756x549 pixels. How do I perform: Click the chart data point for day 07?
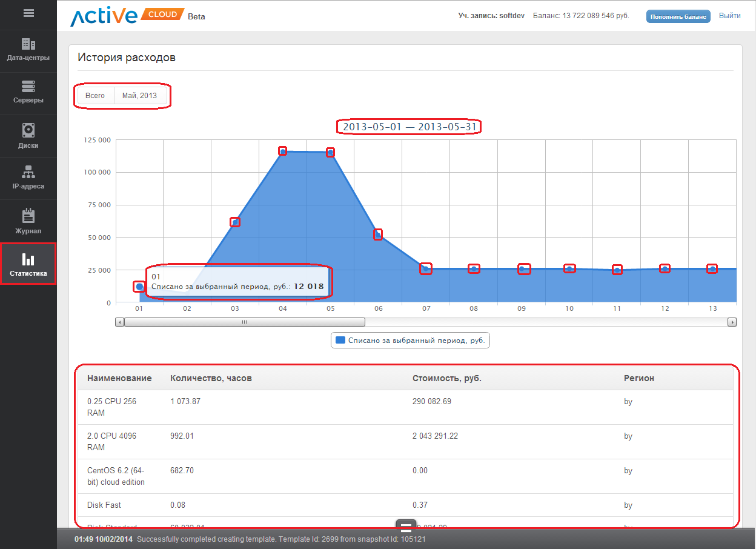click(426, 269)
